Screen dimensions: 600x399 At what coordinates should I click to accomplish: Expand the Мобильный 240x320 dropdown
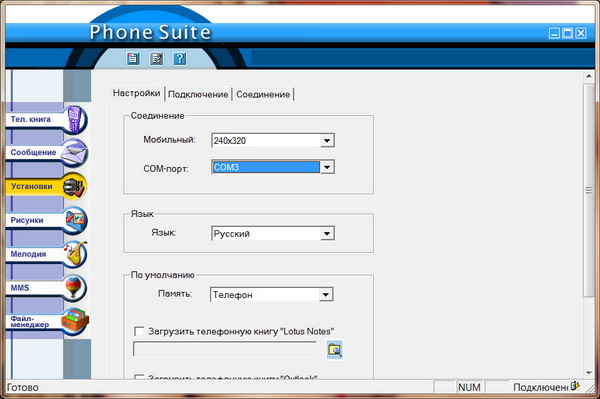coord(327,140)
